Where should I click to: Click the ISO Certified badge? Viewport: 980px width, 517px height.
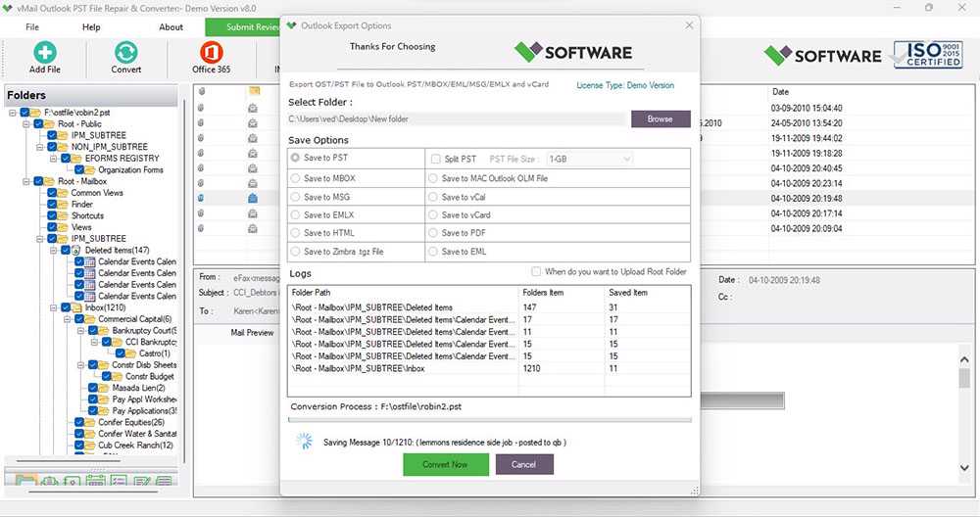927,55
